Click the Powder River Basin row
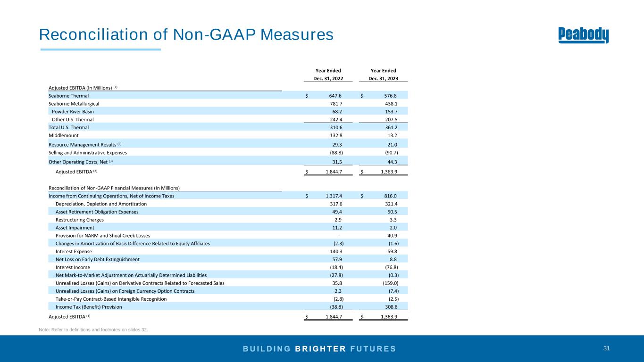Screen dimensions: 644x362 pyautogui.click(x=228, y=111)
